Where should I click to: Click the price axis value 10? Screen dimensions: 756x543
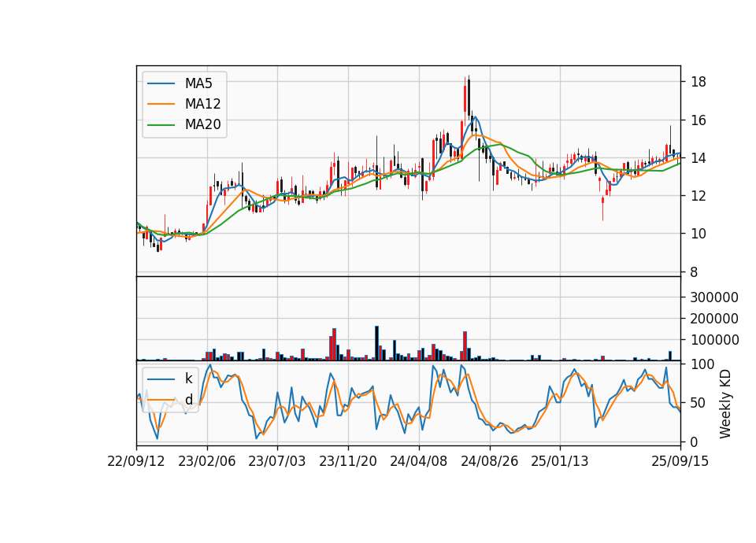699,234
